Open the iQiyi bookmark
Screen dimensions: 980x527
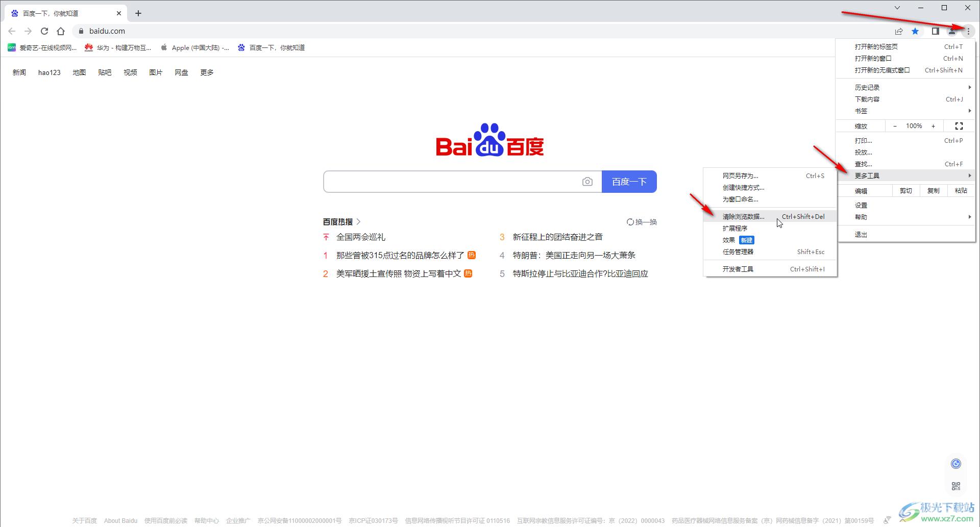click(x=42, y=47)
